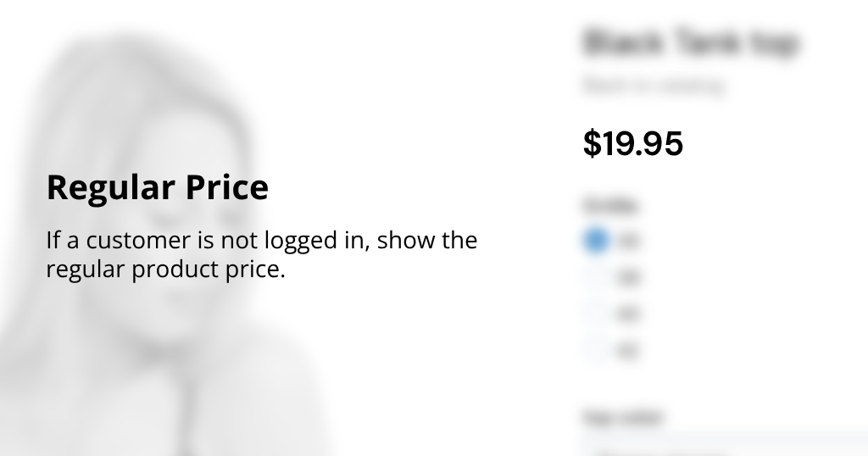Screen dimensions: 868x456
Task: Click the text label beside the second size radio
Action: click(628, 277)
